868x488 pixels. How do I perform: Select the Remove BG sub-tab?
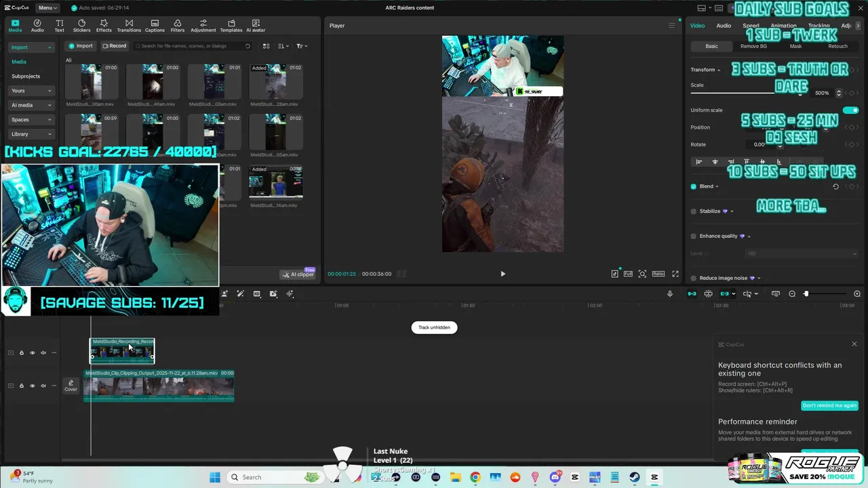coord(753,46)
